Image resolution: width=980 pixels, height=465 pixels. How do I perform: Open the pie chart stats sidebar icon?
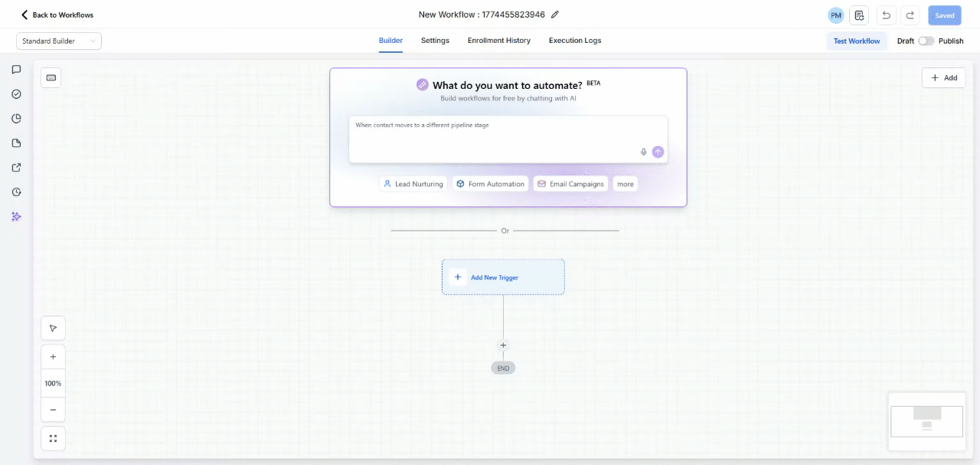click(16, 119)
